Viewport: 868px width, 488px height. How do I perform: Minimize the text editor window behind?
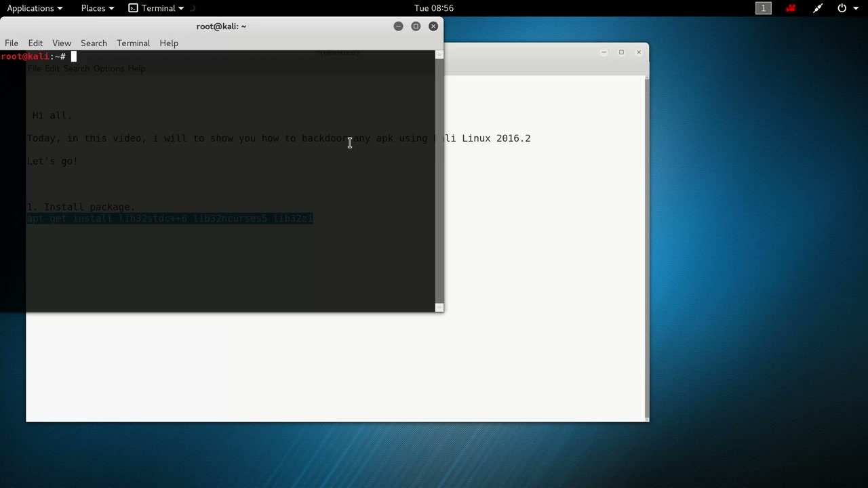604,52
